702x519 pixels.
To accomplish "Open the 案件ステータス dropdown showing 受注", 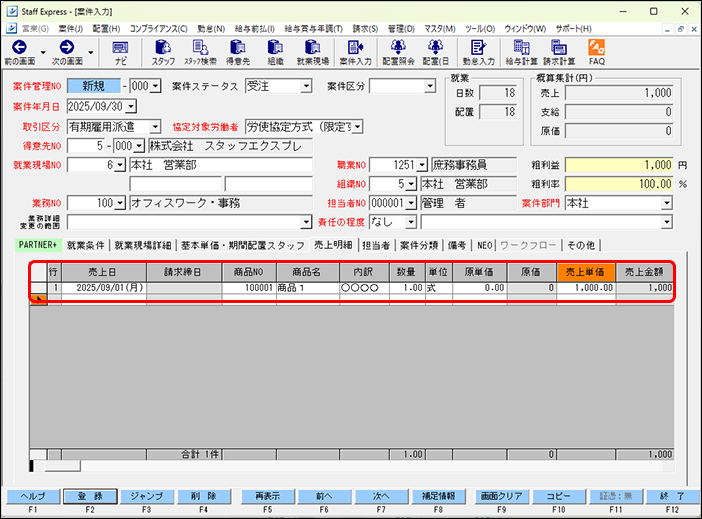I will pyautogui.click(x=306, y=86).
